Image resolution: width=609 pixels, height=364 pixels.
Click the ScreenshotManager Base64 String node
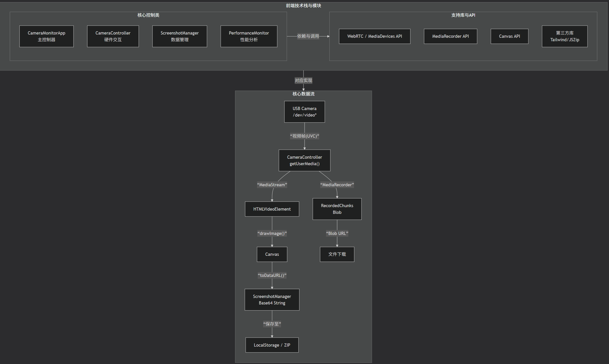tap(272, 300)
